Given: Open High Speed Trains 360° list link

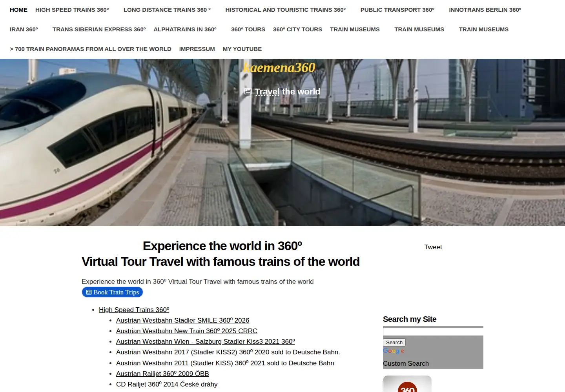Looking at the screenshot, I should coord(134,310).
